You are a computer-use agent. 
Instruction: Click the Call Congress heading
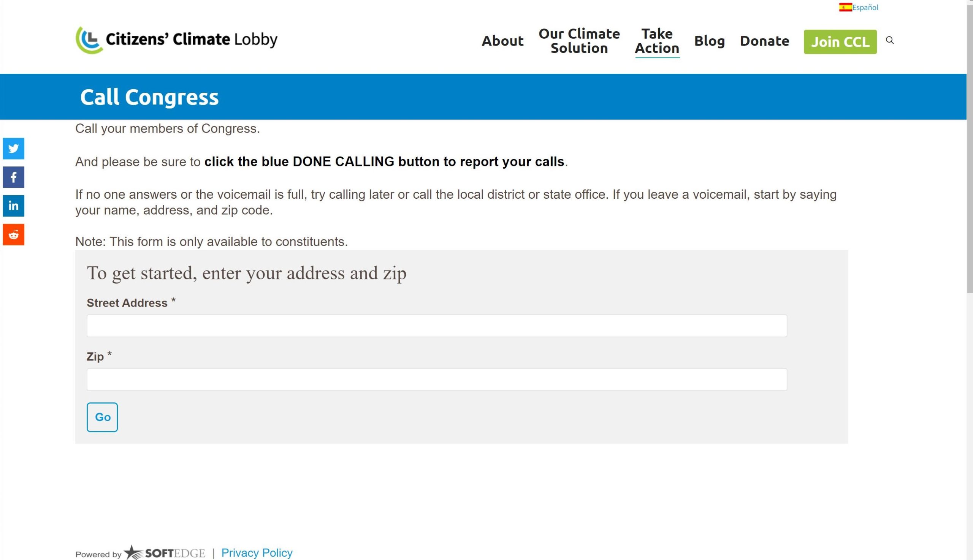149,97
